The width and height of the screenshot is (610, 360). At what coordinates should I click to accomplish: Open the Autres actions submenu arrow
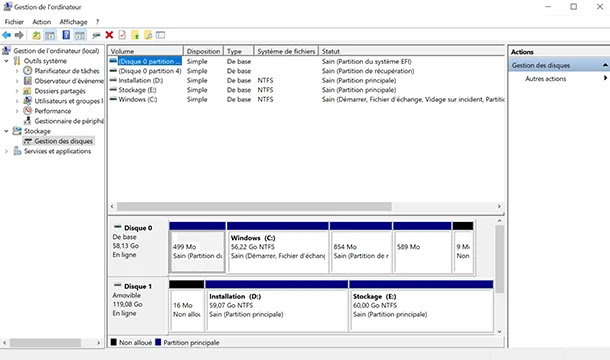[x=605, y=78]
